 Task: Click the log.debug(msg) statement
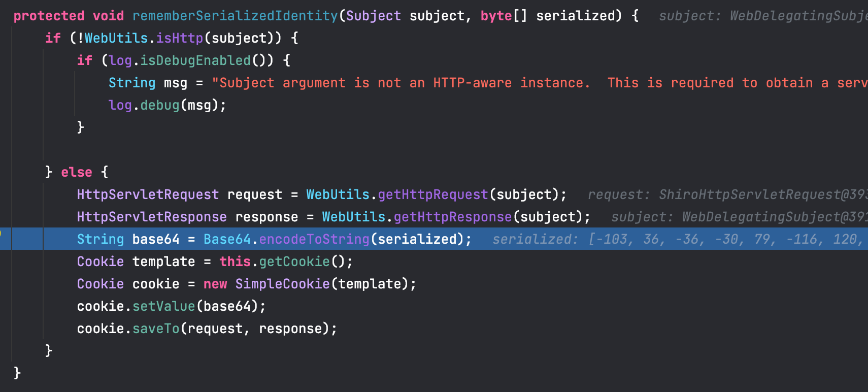pyautogui.click(x=167, y=105)
